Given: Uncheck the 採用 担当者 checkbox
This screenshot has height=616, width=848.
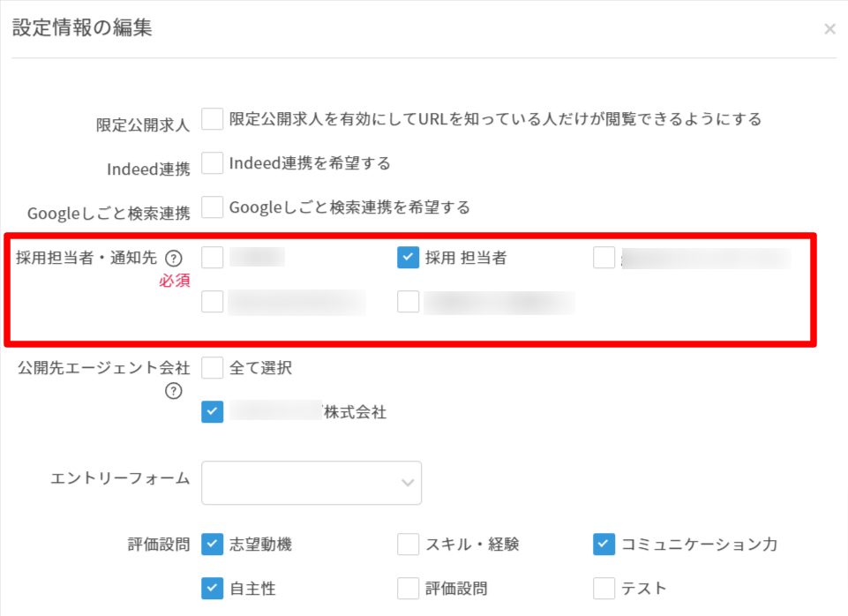Looking at the screenshot, I should [x=409, y=258].
